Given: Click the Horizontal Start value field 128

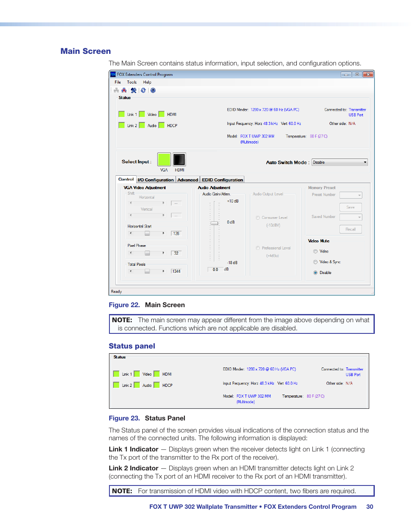Looking at the screenshot, I should click(176, 233).
